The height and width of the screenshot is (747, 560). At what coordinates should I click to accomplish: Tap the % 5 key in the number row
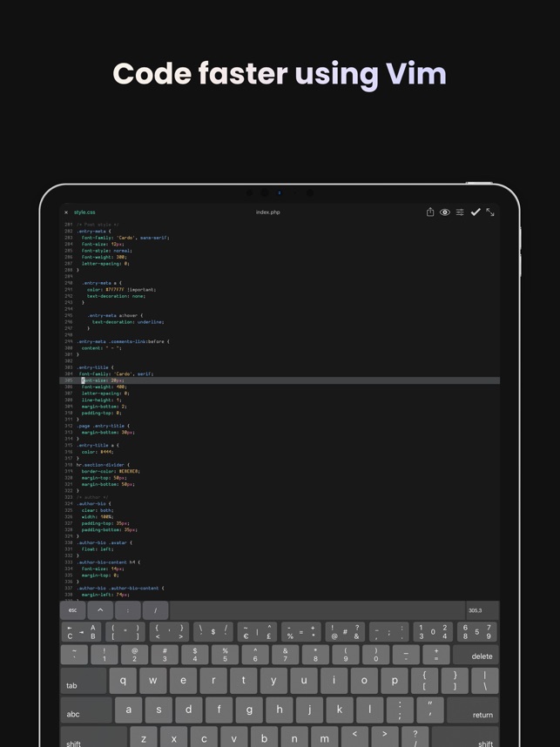click(x=225, y=655)
